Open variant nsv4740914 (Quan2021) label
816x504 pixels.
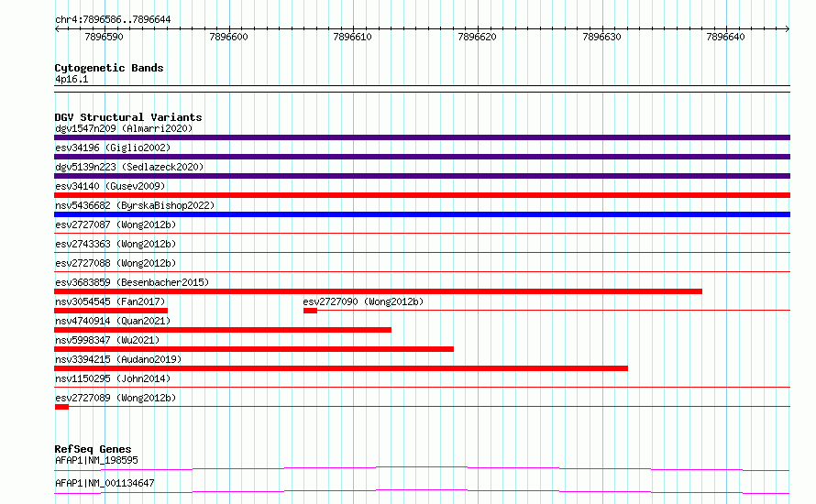point(113,321)
